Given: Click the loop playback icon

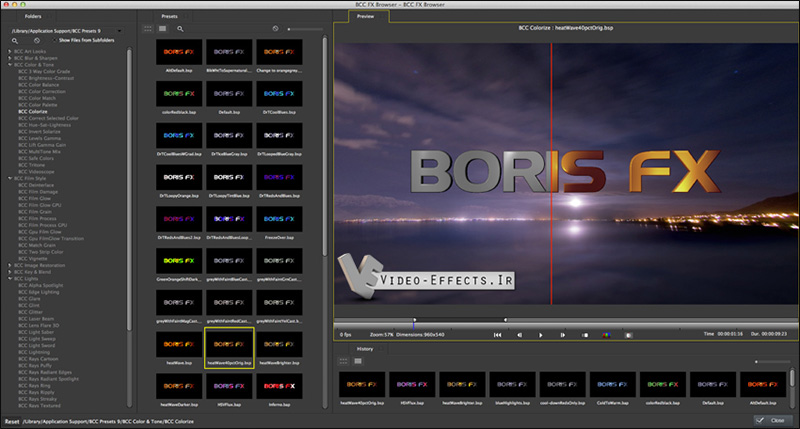Looking at the screenshot, I should tap(585, 335).
